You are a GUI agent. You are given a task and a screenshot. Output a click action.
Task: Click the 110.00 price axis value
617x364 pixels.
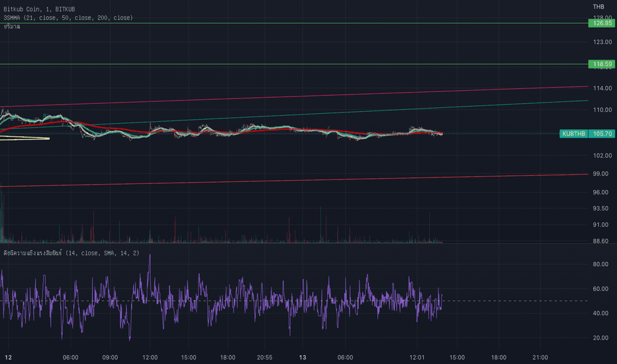click(602, 110)
